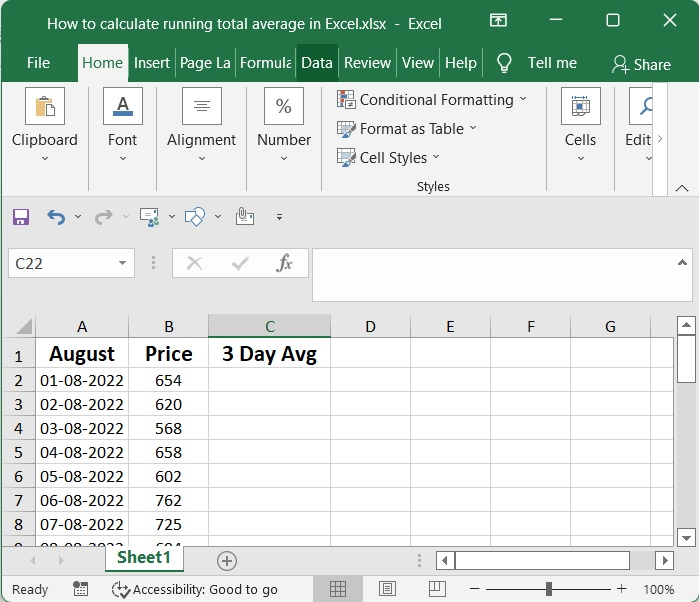Click the zoom slider handle
700x602 pixels.
[549, 589]
